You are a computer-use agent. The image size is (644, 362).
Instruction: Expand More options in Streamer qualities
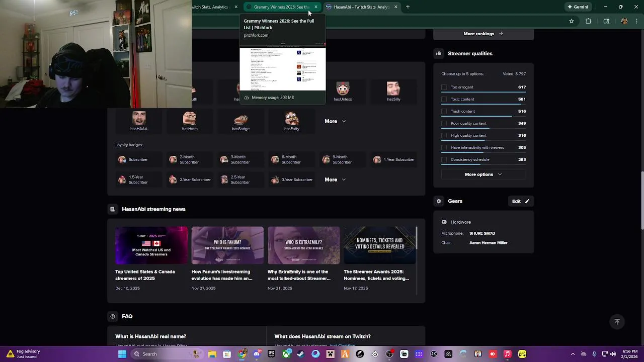click(483, 174)
